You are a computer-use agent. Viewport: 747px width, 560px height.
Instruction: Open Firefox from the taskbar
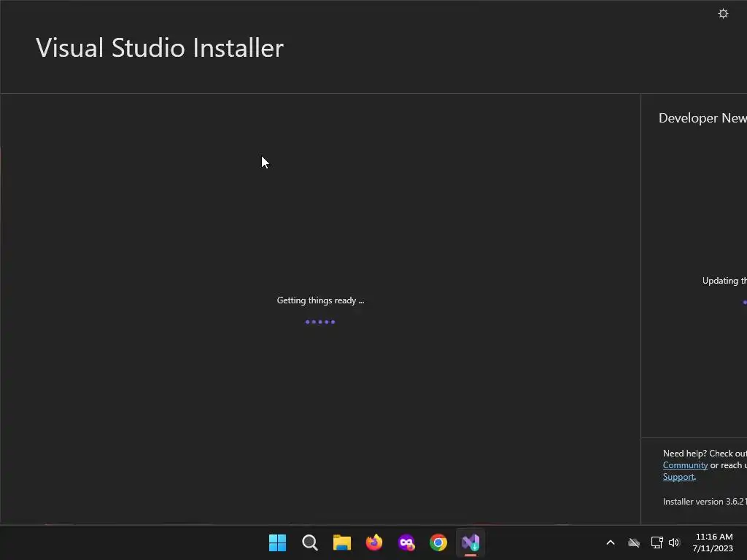374,542
